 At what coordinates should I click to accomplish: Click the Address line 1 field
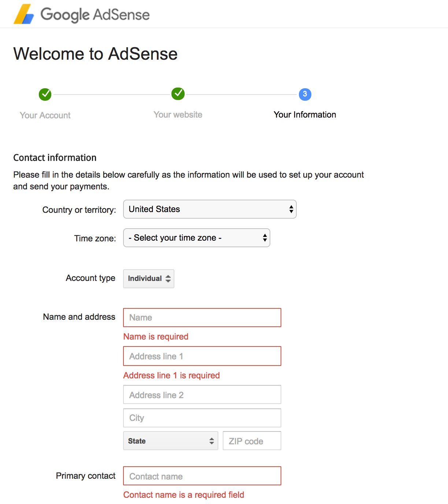click(202, 356)
